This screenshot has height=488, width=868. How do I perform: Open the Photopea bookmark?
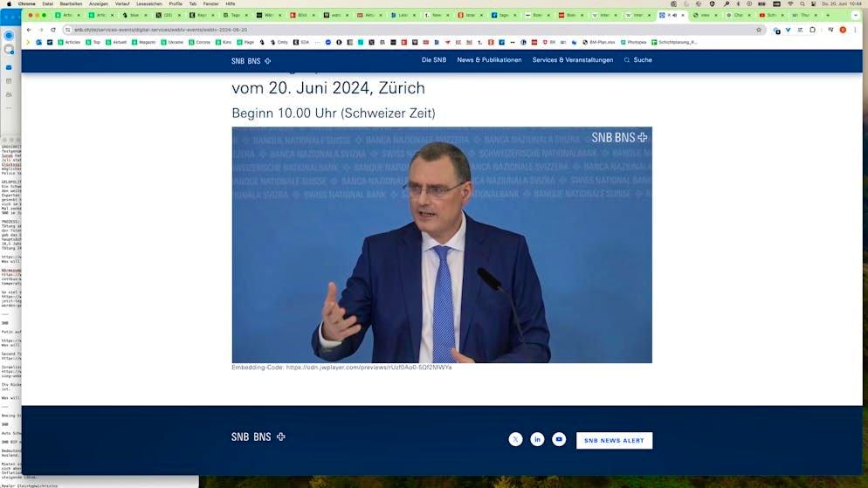click(633, 42)
